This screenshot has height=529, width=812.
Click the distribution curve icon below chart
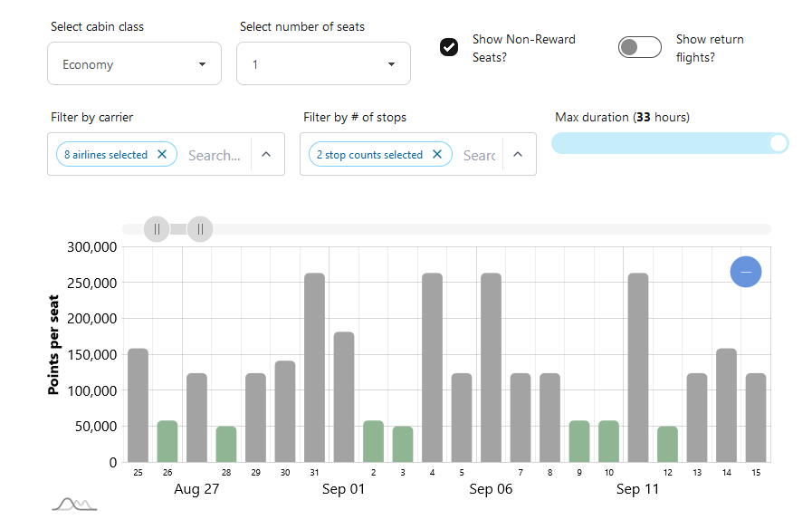pos(75,504)
